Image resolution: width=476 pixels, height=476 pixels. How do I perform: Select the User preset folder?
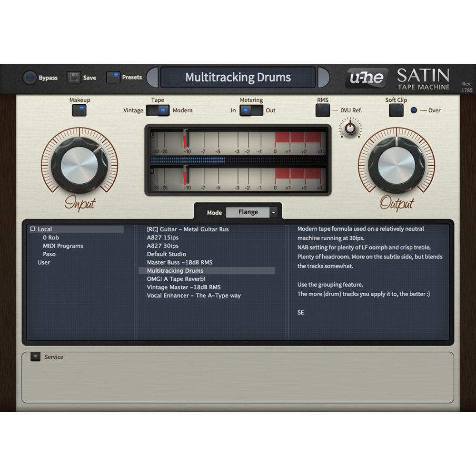(x=44, y=262)
